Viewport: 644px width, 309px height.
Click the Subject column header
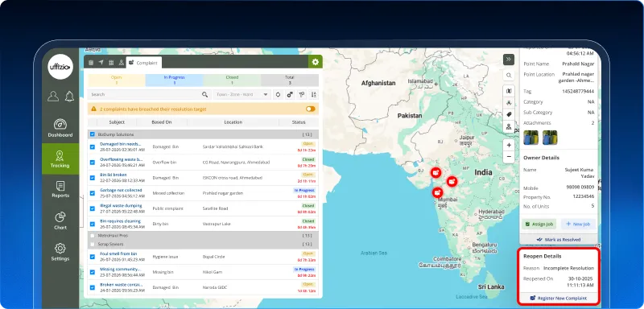(x=117, y=122)
